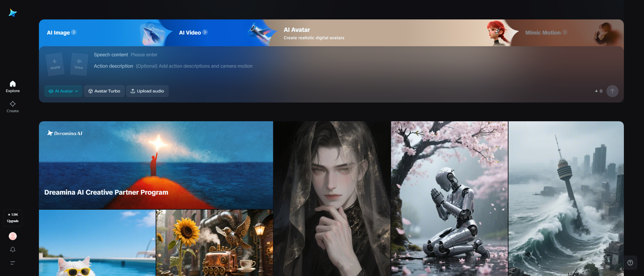Click the Mimic Motion arrow icon

pos(565,32)
